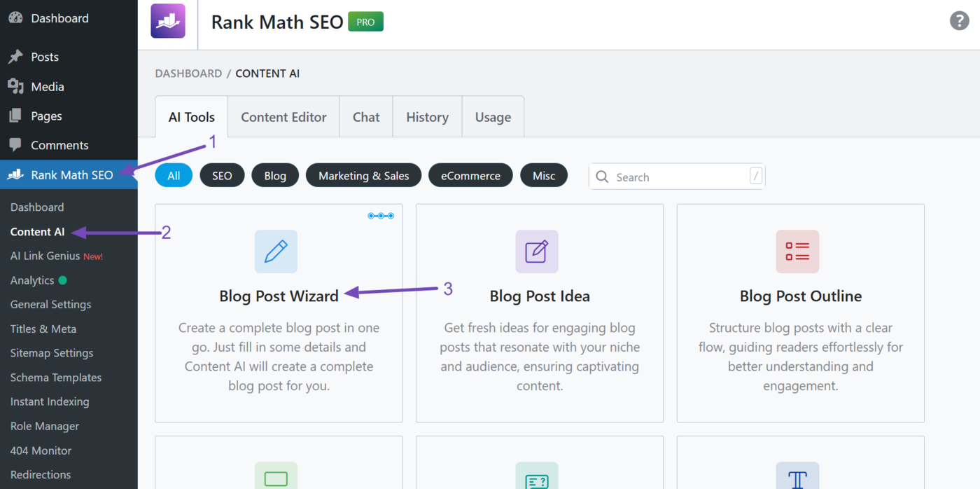The height and width of the screenshot is (489, 980).
Task: Open the Content Editor tab
Action: (x=283, y=117)
